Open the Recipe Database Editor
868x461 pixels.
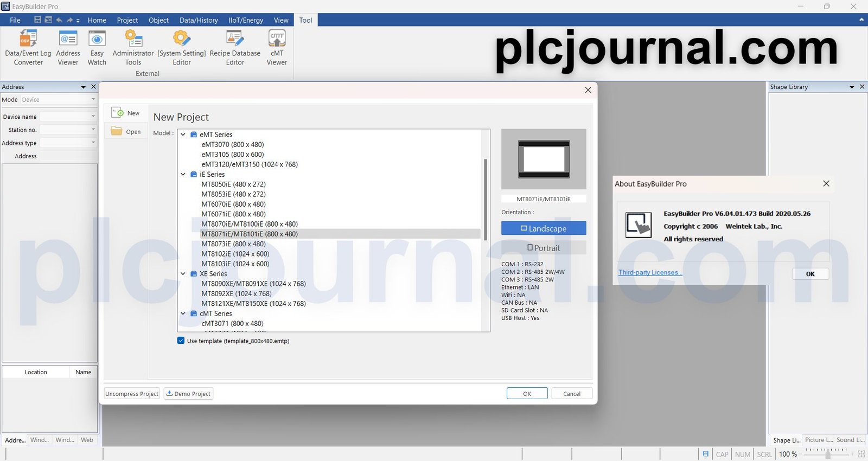tap(235, 48)
